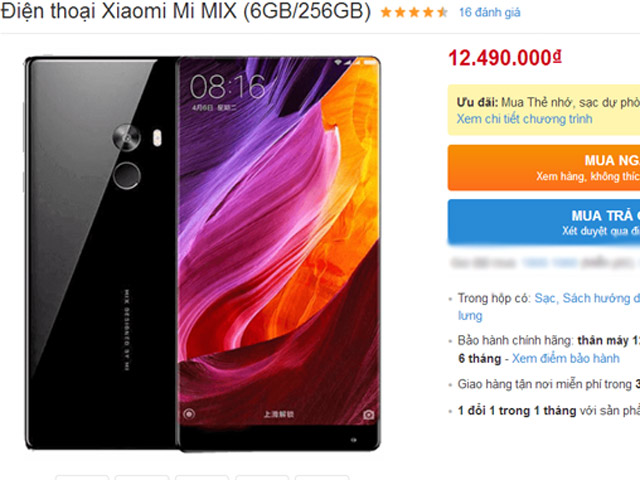Open 'Xem điểm bảo hành' warranty link
This screenshot has height=480, width=640.
(565, 358)
